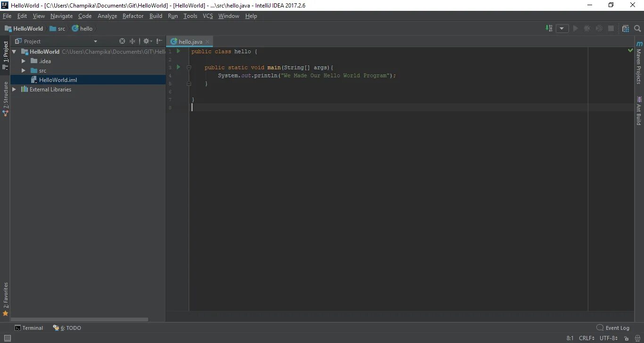Select HelloWorld.iml file in project tree
The image size is (644, 343).
[x=88, y=80]
